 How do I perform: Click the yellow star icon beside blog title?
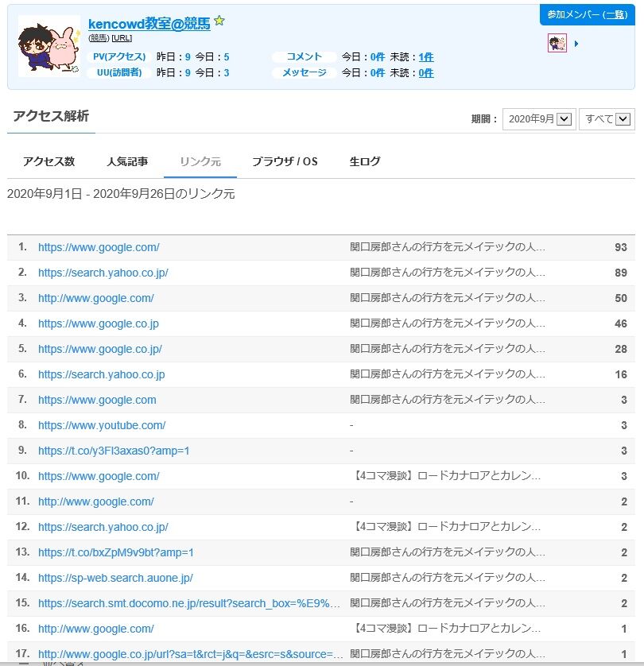pos(219,21)
